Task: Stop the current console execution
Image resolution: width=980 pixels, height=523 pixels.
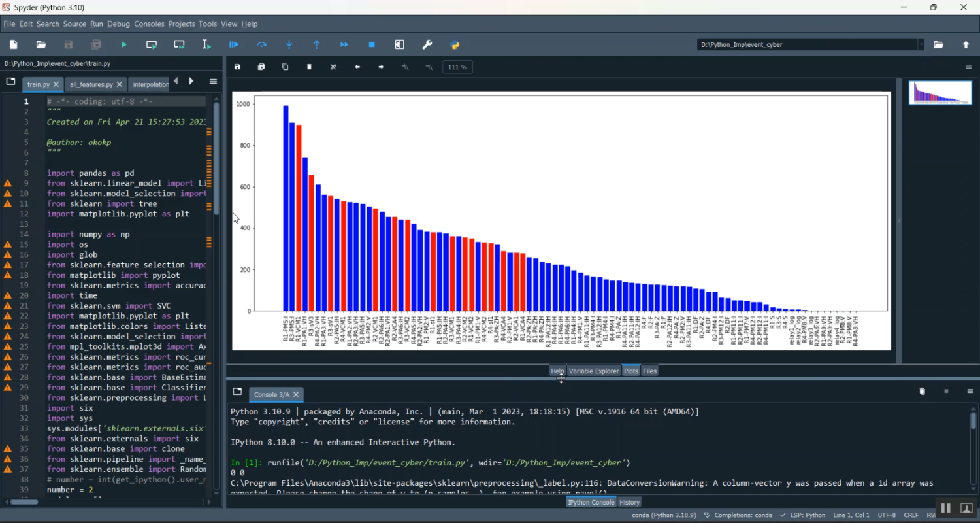Action: (371, 44)
